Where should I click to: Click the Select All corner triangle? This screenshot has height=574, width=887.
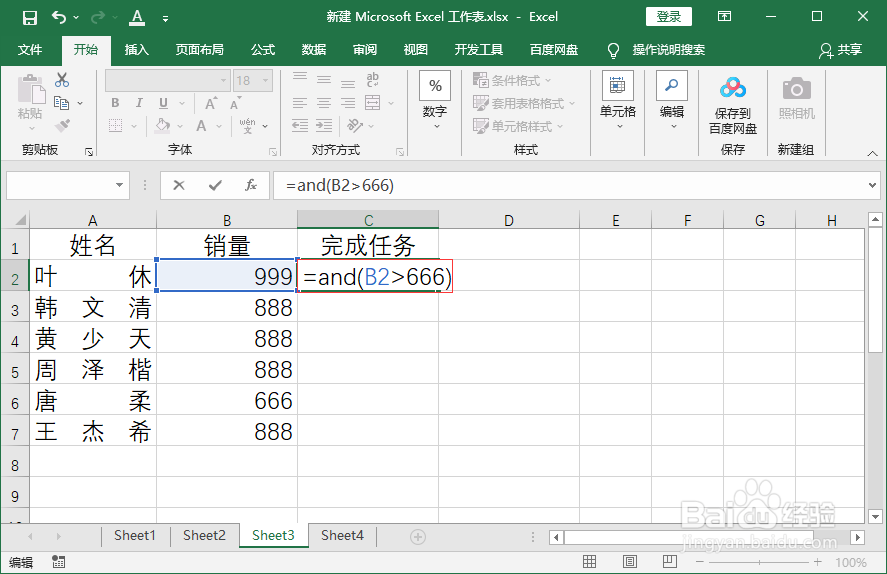click(x=20, y=220)
